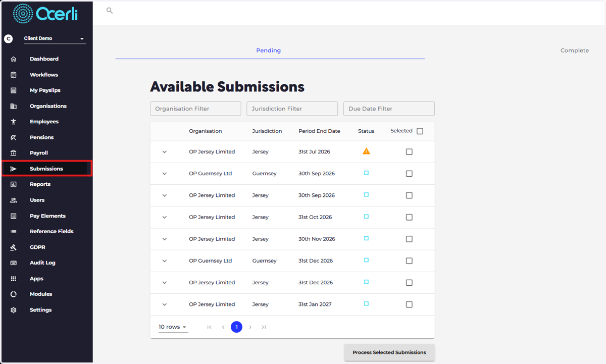Click the orange warning status icon

(x=367, y=151)
